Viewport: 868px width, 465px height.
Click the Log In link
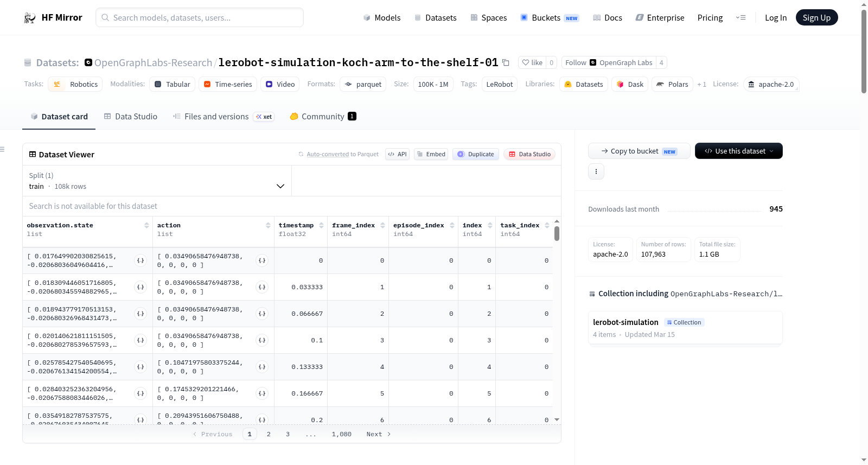click(776, 18)
